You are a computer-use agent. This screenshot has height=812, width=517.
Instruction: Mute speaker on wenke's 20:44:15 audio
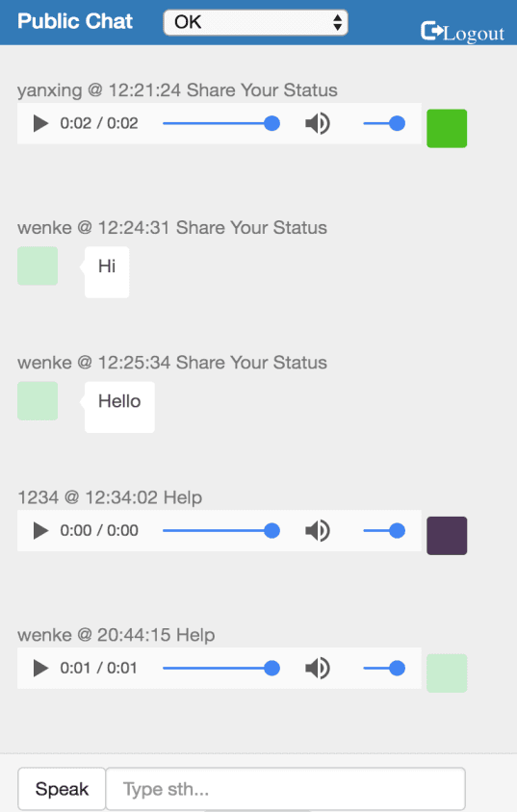click(x=318, y=668)
